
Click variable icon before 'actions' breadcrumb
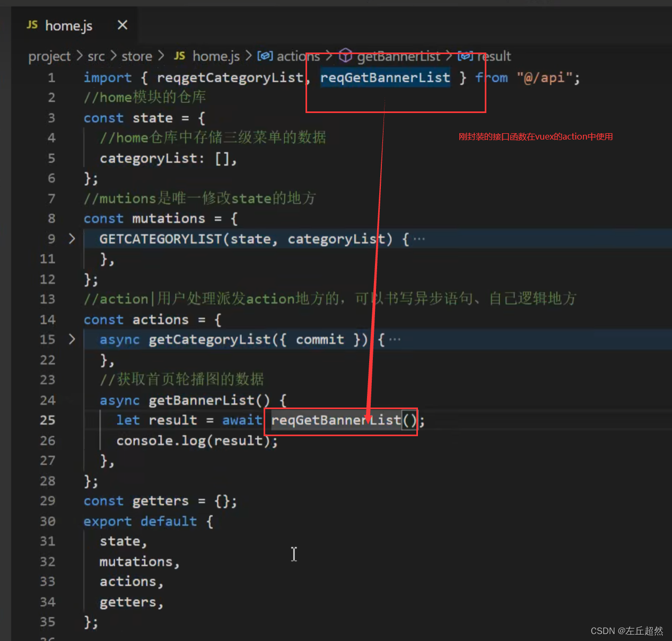tap(265, 56)
